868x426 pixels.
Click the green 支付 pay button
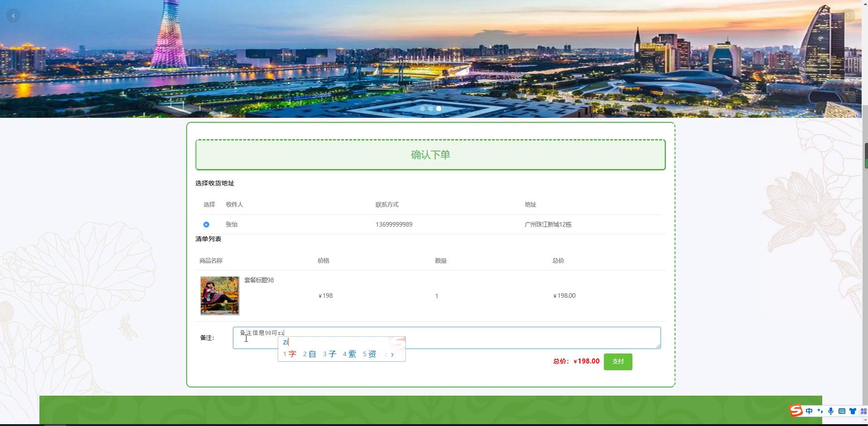[618, 362]
